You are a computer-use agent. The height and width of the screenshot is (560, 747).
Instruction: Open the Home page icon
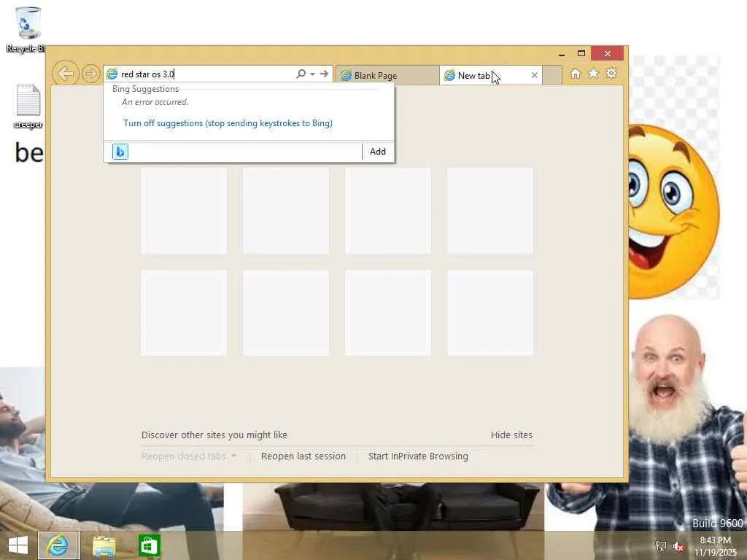point(576,74)
